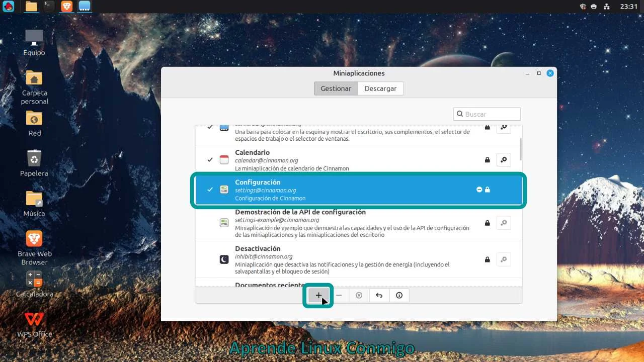644x362 pixels.
Task: Open Calendario applet settings gear
Action: click(x=504, y=160)
